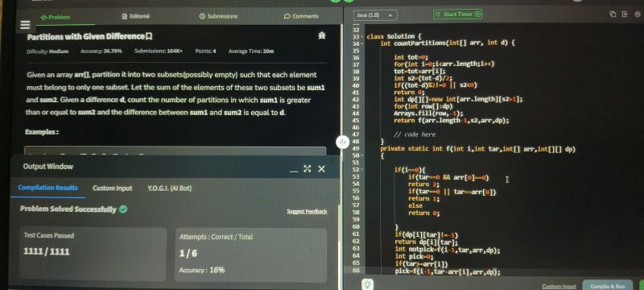The image size is (644, 290).
Task: Open the Comments tab
Action: [301, 16]
